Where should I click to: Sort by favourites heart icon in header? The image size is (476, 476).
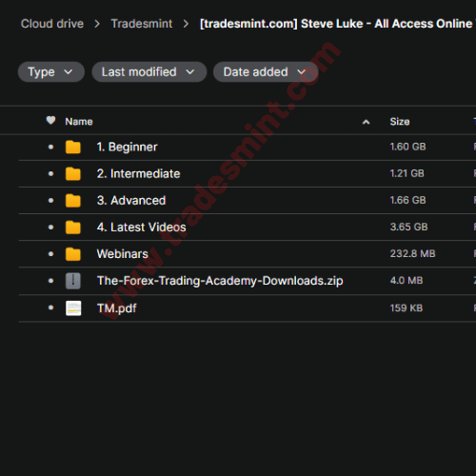point(50,121)
